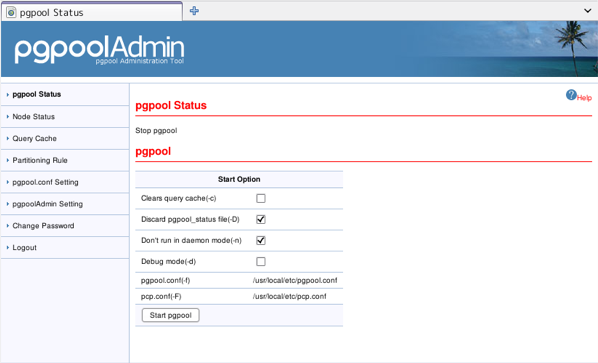Click the red Help link text
Screen dimensions: 598x363
click(x=584, y=98)
